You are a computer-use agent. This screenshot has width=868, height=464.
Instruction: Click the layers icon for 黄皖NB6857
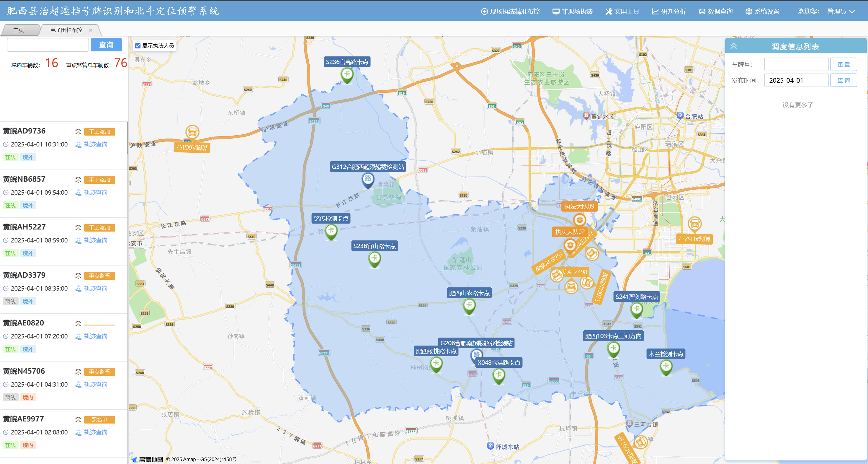coord(78,180)
